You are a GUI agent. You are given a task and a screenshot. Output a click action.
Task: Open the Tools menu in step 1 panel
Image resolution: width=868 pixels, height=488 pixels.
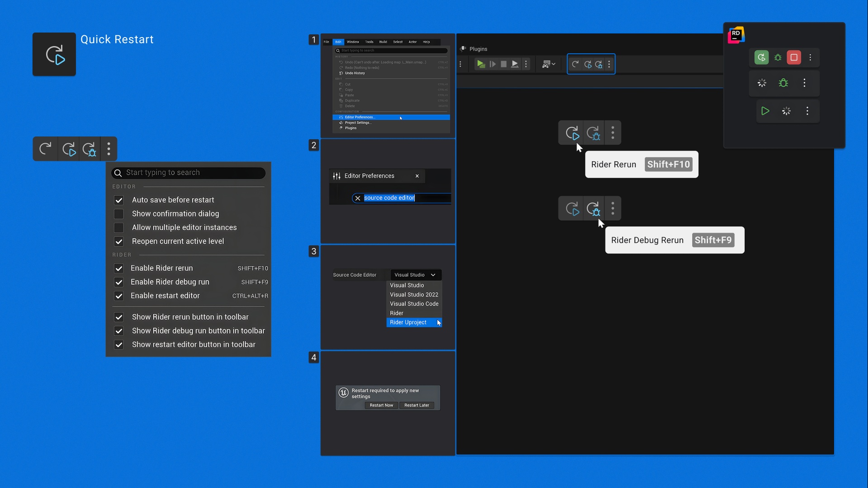click(x=369, y=42)
